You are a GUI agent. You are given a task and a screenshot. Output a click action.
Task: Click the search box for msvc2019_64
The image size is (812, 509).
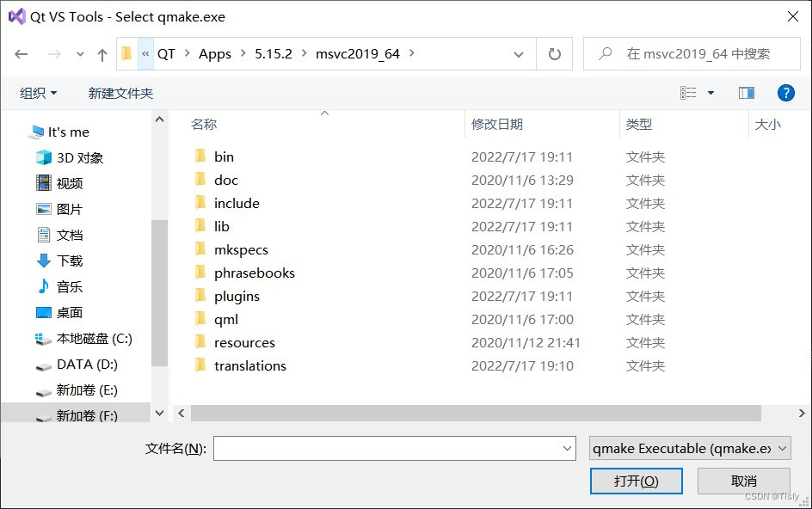[x=692, y=54]
